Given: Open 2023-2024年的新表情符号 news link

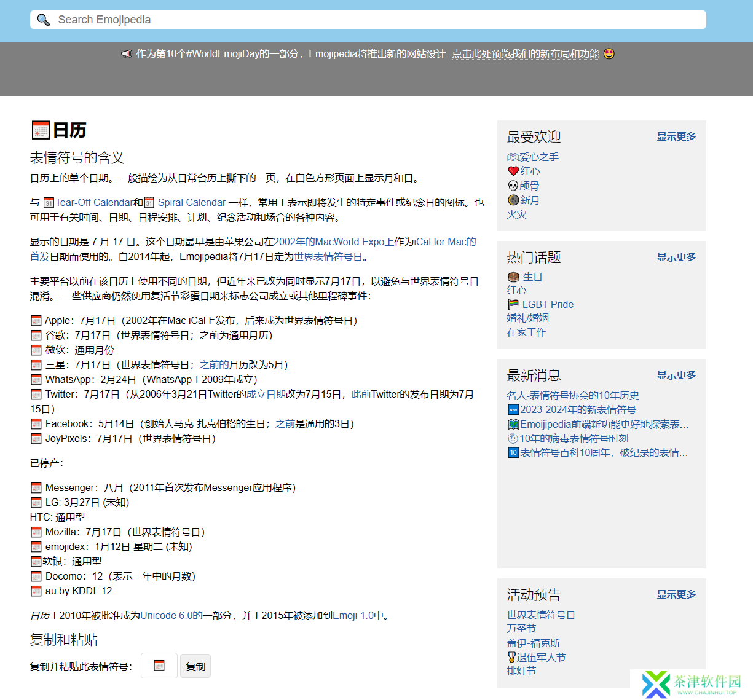Looking at the screenshot, I should pyautogui.click(x=578, y=410).
